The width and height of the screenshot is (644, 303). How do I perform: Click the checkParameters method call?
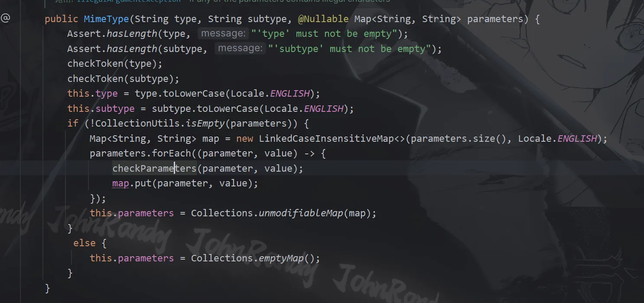coord(154,168)
